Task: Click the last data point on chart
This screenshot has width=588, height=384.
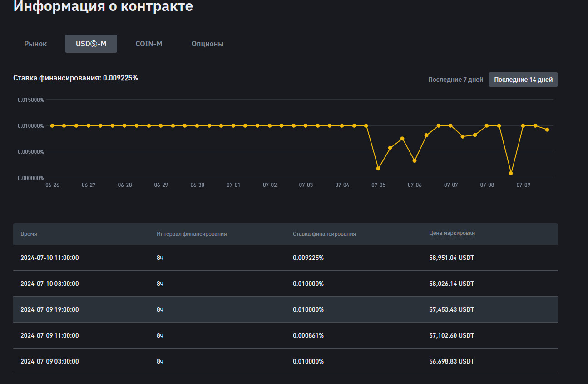Action: [x=547, y=130]
